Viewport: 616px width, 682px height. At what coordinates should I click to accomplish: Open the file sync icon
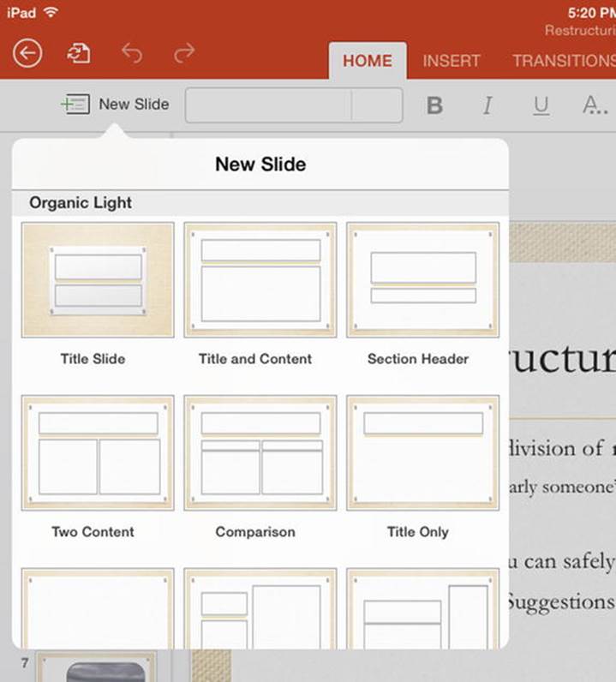[79, 53]
